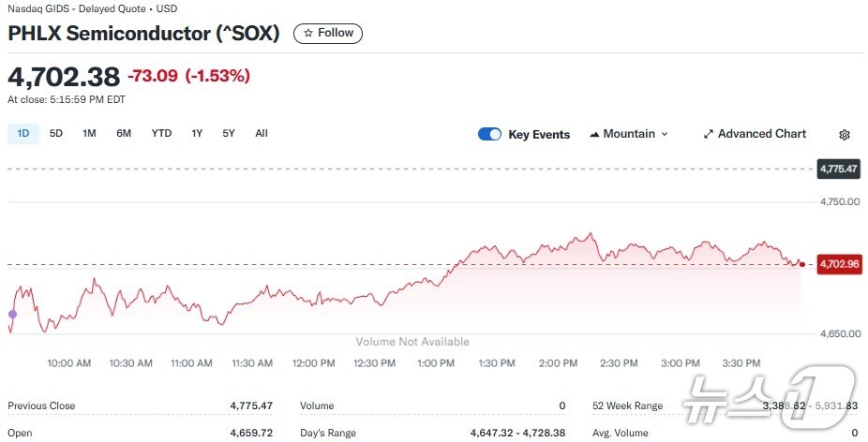Click the purple key event marker dot

point(12,315)
